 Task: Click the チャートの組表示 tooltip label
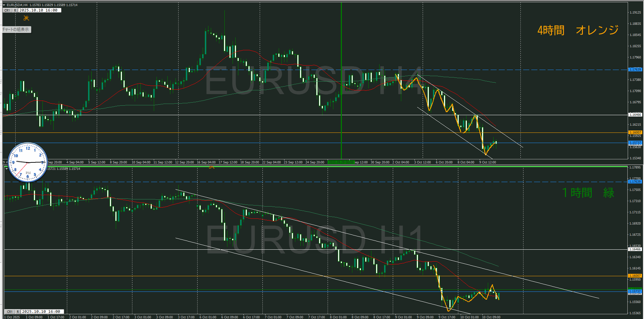[16, 30]
